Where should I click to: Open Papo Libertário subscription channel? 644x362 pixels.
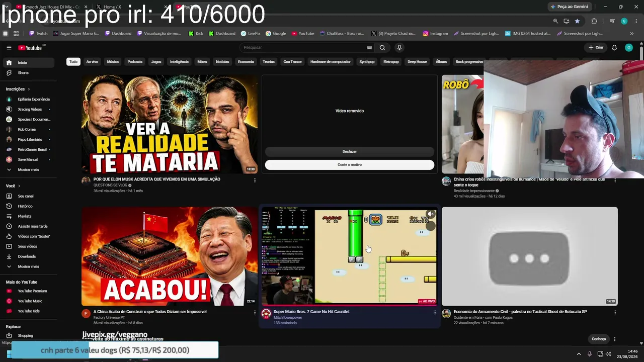[28, 140]
